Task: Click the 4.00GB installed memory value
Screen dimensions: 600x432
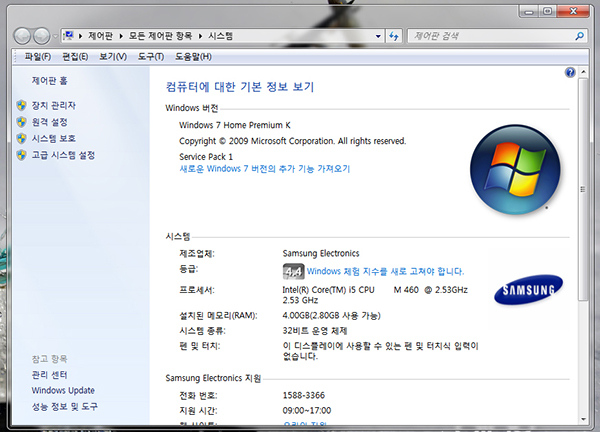Action: [x=331, y=316]
